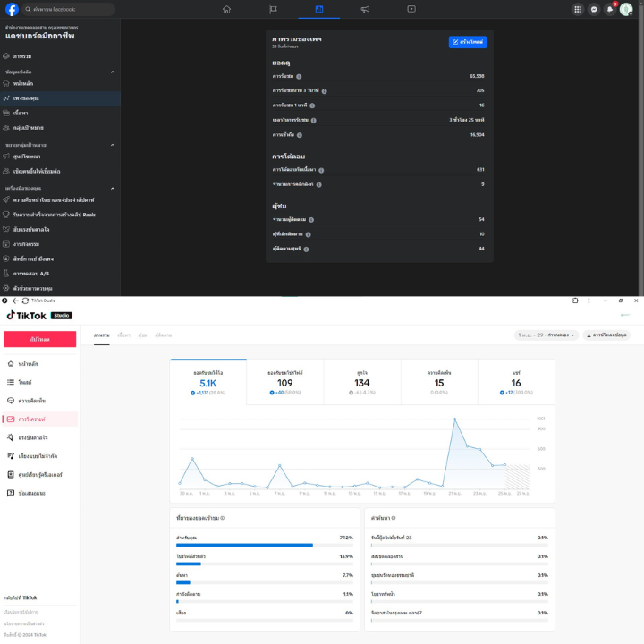Click the blue create post button
644x644 pixels.
pos(468,42)
